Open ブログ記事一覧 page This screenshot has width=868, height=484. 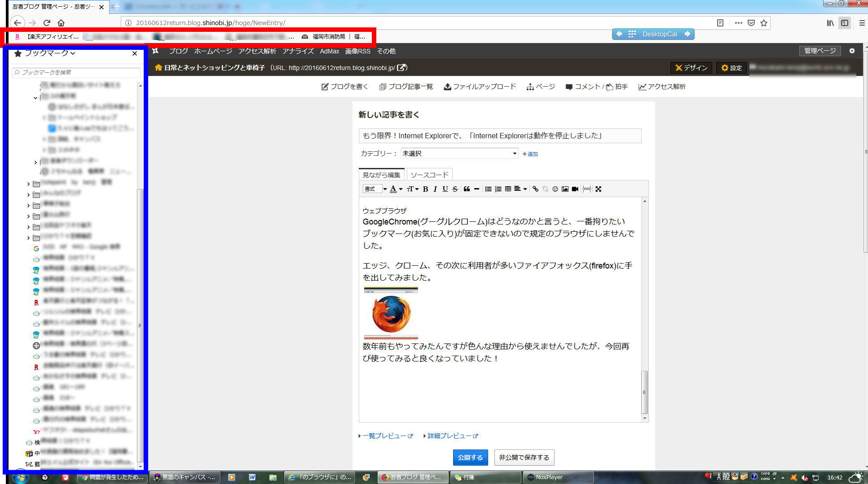[x=406, y=87]
